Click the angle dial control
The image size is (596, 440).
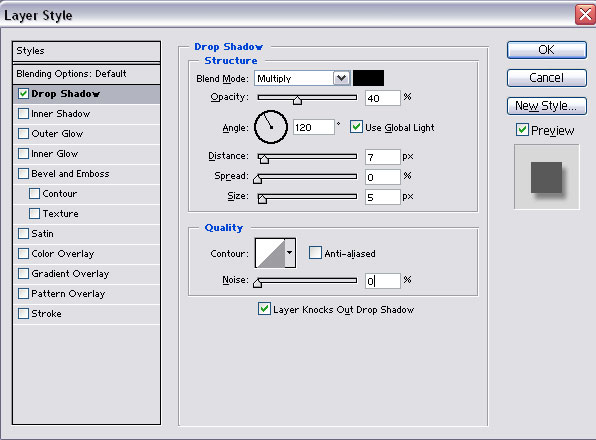click(271, 127)
